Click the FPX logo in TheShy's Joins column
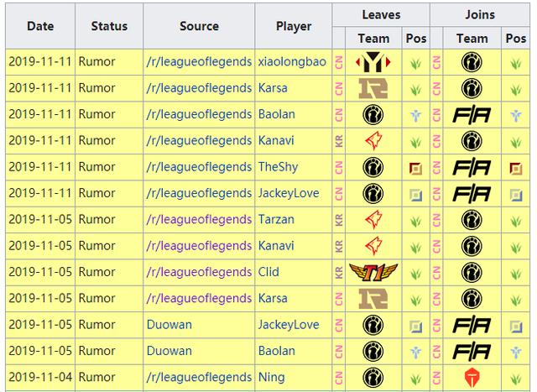537x392 pixels. pyautogui.click(x=472, y=168)
